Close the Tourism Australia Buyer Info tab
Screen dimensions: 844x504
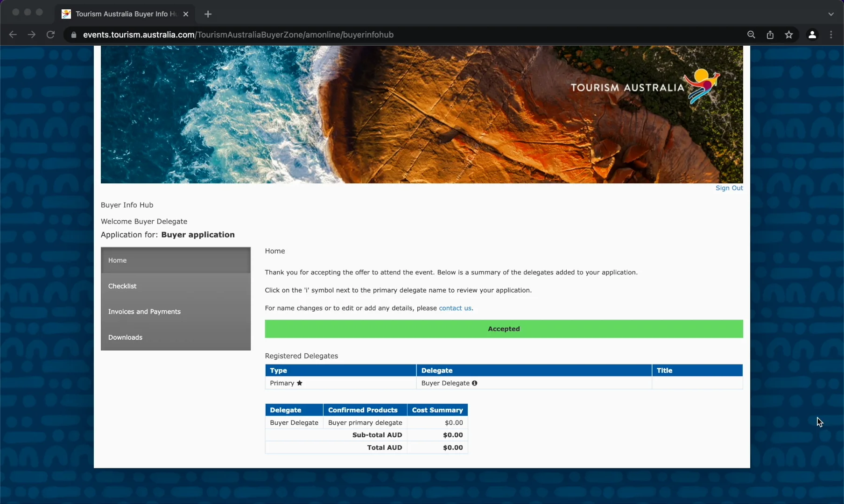pyautogui.click(x=186, y=14)
